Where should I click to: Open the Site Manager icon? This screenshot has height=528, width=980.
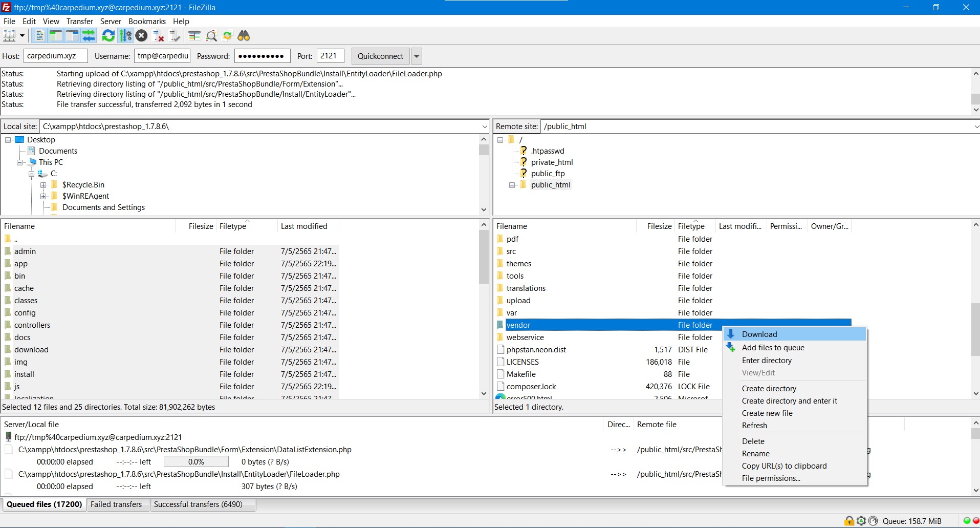pyautogui.click(x=9, y=36)
